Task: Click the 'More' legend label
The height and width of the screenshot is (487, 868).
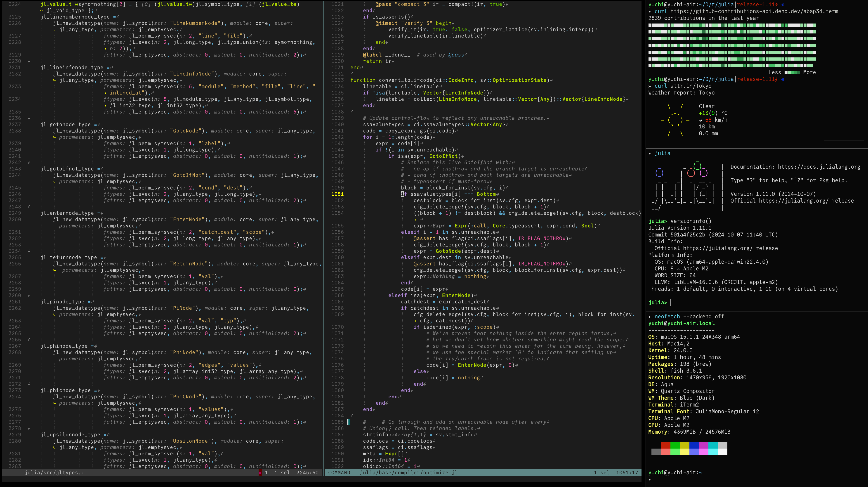Action: [x=809, y=72]
